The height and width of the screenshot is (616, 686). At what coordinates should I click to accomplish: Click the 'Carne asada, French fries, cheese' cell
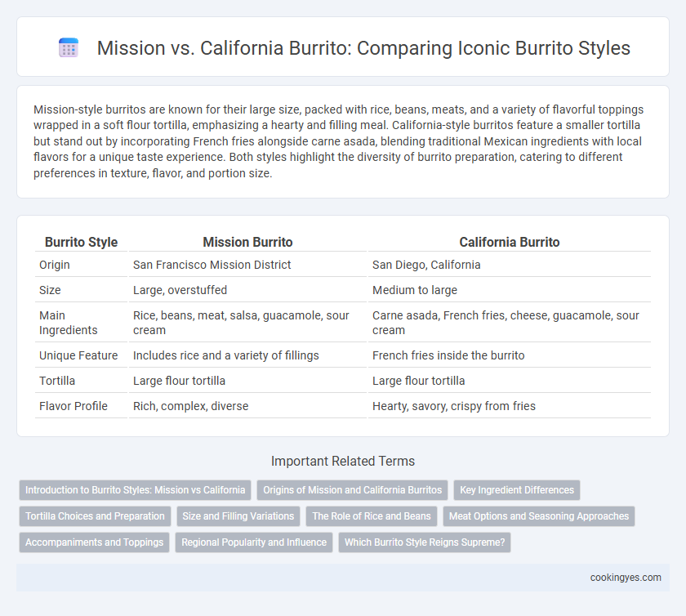tap(510, 323)
